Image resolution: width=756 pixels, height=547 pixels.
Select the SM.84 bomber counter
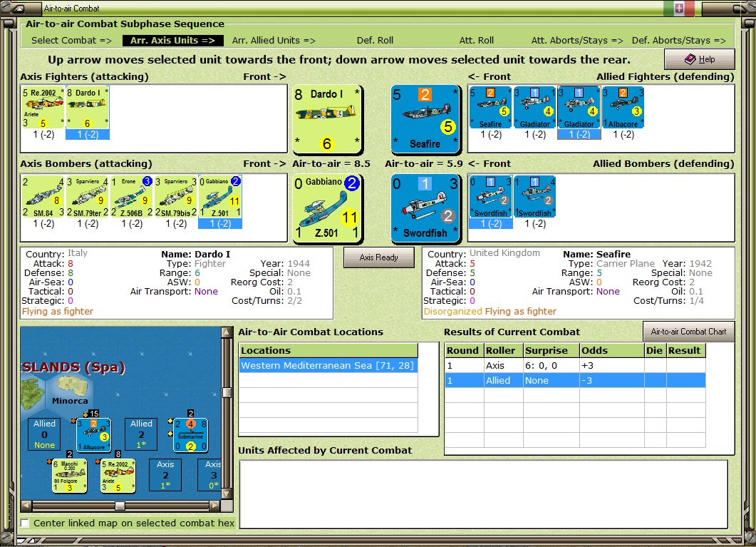tap(43, 196)
